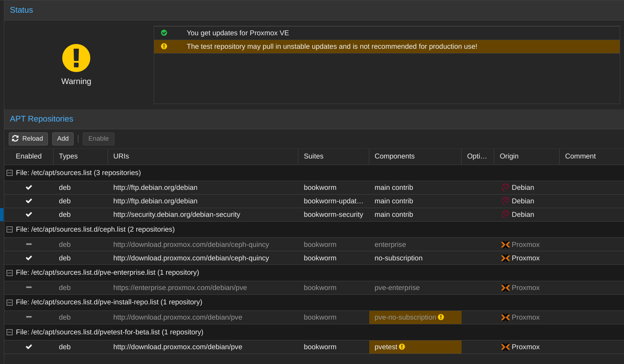Image resolution: width=624 pixels, height=364 pixels.
Task: Click the large yellow Warning status icon
Action: [76, 57]
